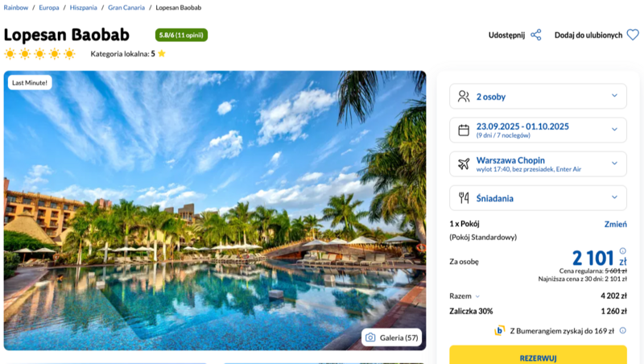Expand the Warszawa Chopin departure dropdown
Viewport: 644px width, 364px height.
[538, 164]
